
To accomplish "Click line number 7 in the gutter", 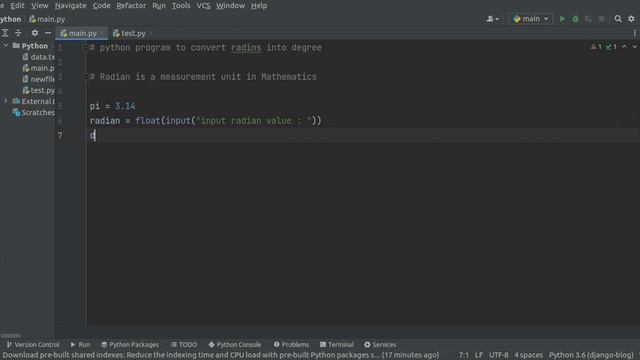I will [x=60, y=135].
